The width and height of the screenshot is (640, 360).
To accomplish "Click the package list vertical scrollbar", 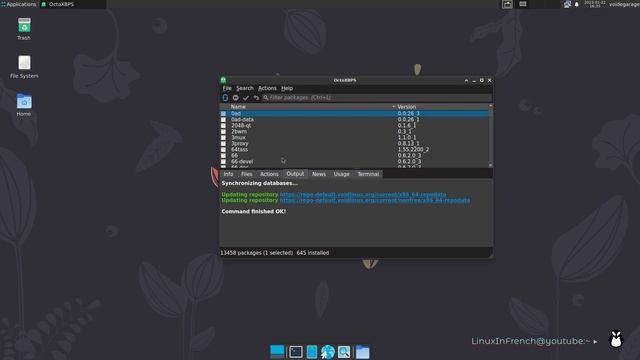I will pyautogui.click(x=490, y=135).
